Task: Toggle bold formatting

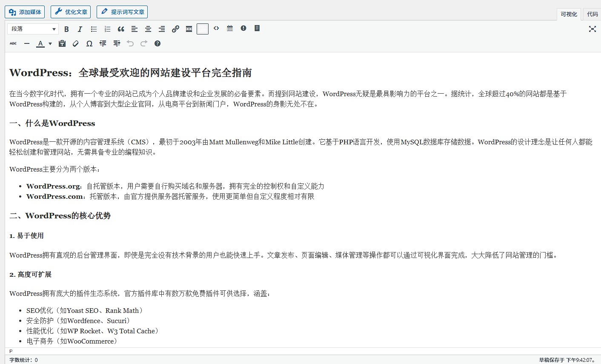Action: coord(66,29)
